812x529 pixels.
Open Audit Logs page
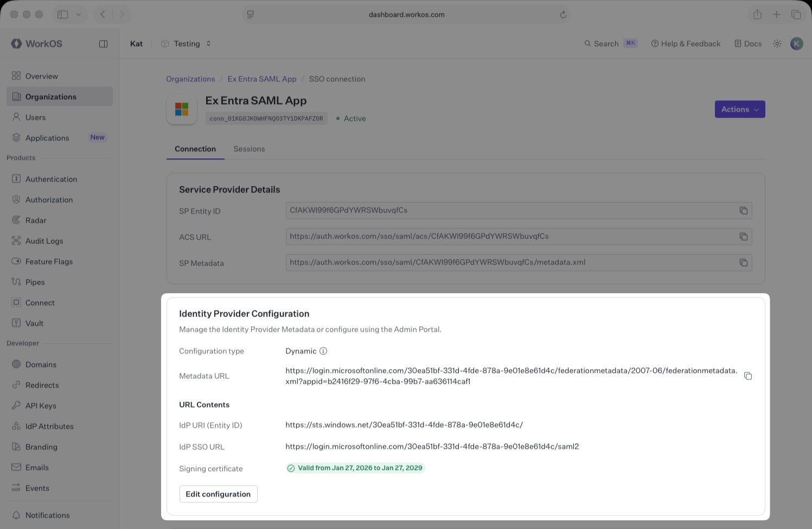[60, 241]
